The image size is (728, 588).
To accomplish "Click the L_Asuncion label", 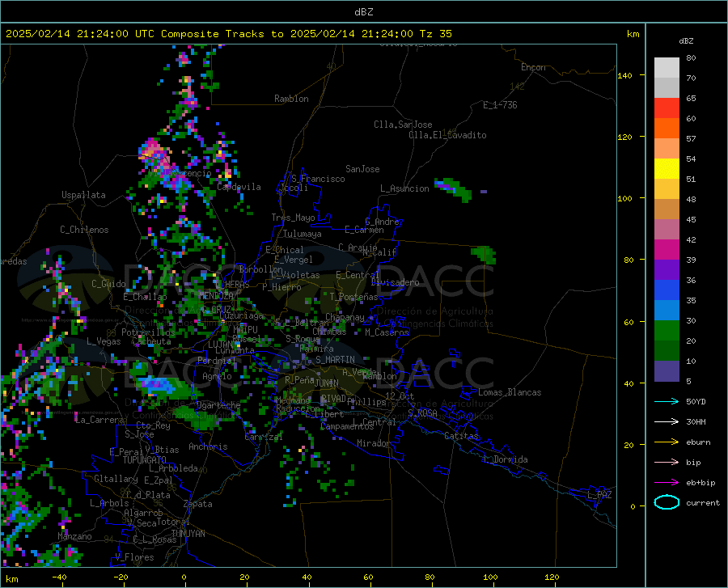I will click(404, 188).
